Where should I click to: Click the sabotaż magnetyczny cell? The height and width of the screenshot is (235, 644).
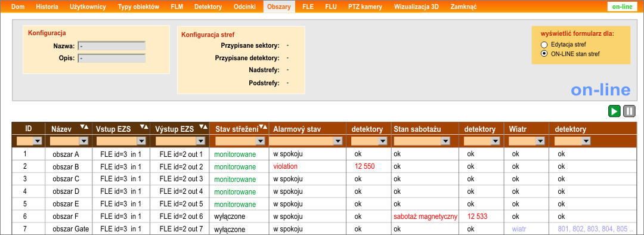426,216
